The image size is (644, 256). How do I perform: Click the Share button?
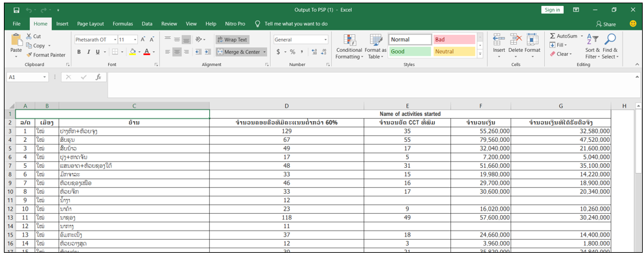click(606, 24)
